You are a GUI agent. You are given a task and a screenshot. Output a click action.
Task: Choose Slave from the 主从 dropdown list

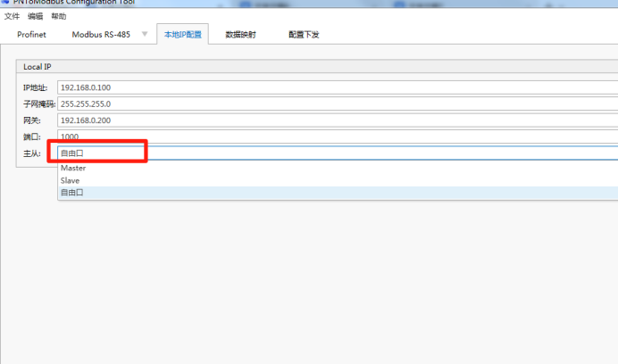coord(338,180)
